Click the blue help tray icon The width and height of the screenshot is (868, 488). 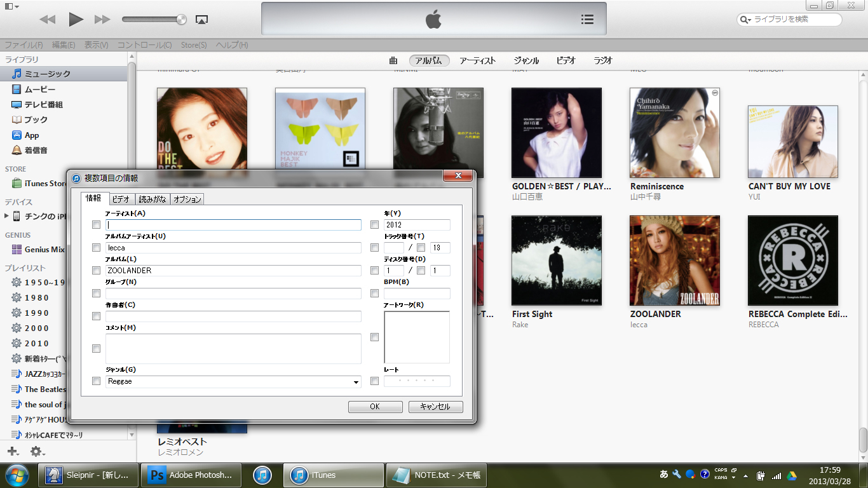click(705, 474)
